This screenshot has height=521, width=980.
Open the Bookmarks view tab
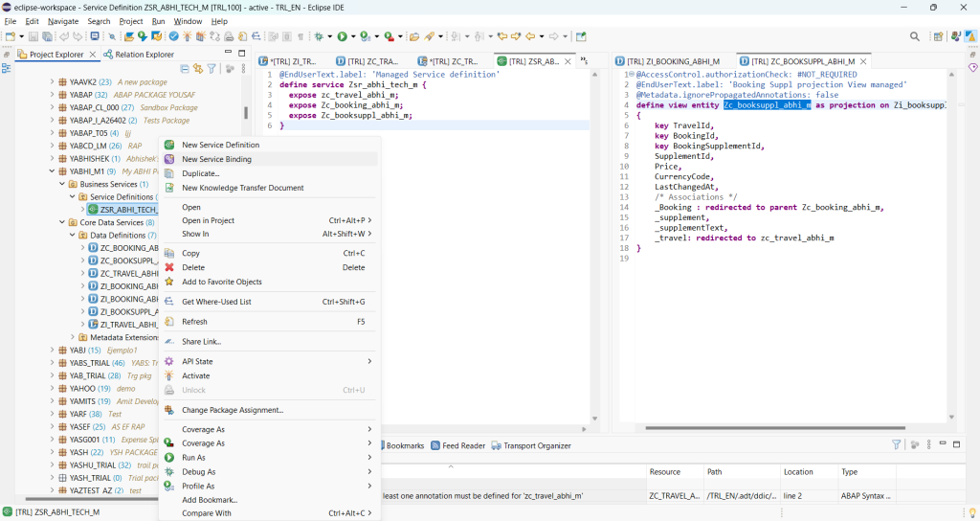coord(405,446)
